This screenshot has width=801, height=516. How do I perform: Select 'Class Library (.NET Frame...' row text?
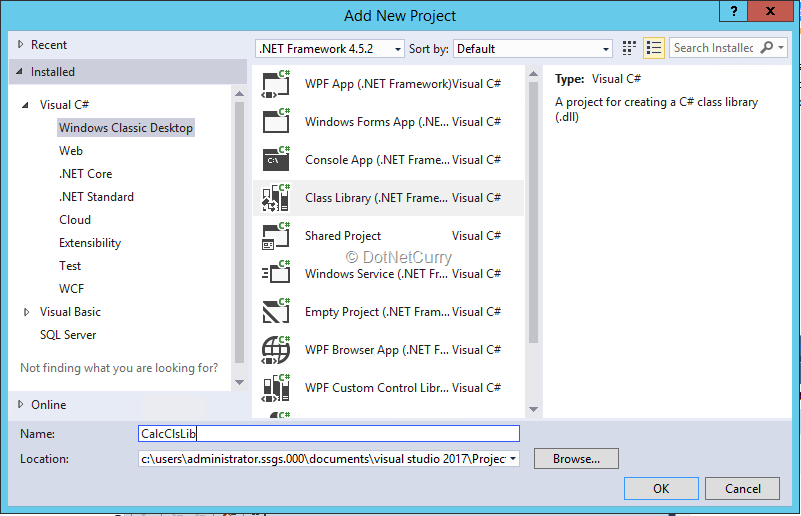(x=376, y=198)
